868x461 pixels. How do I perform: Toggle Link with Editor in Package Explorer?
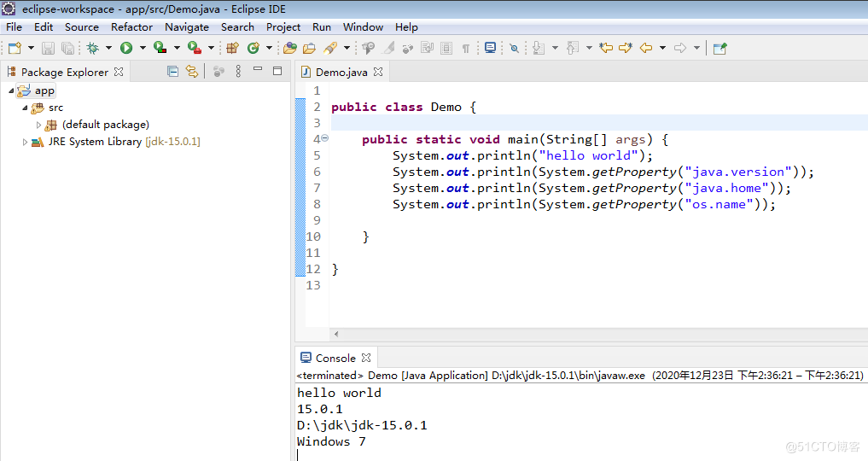tap(192, 72)
